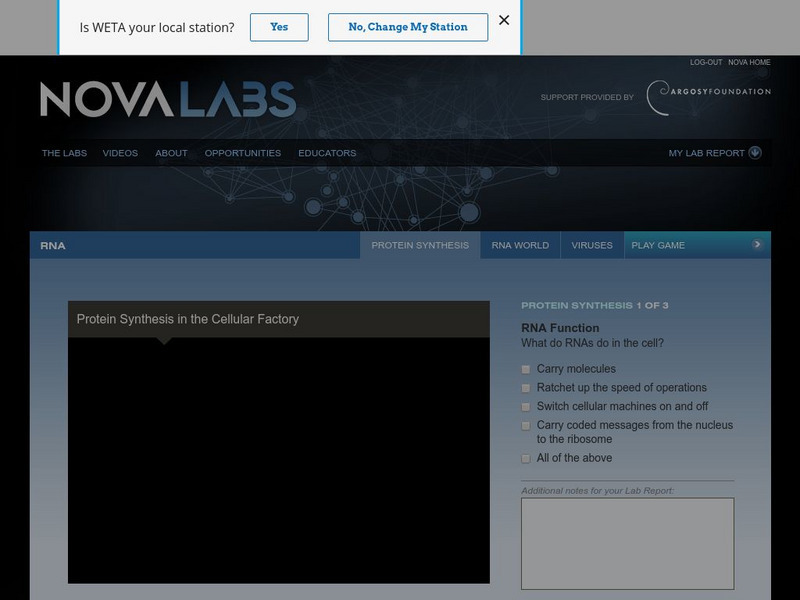Switch to the Protein Synthesis tab
Screen dimensions: 800x600
click(420, 245)
